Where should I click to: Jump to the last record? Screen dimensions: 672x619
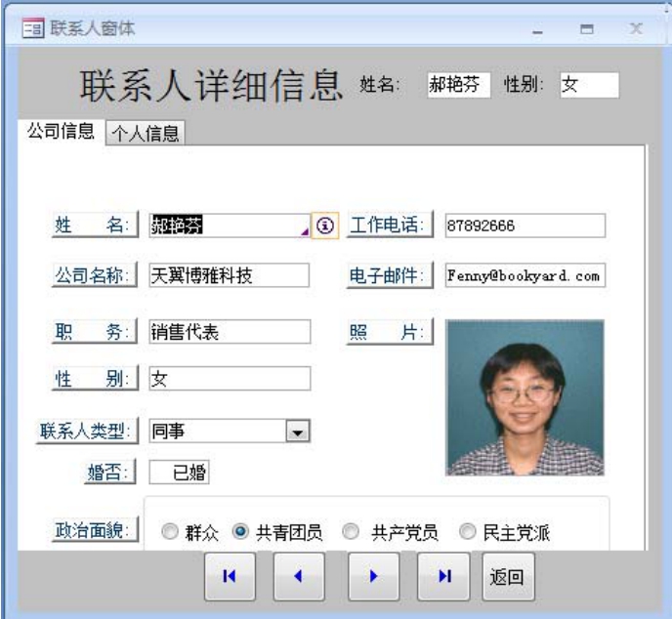[x=442, y=576]
